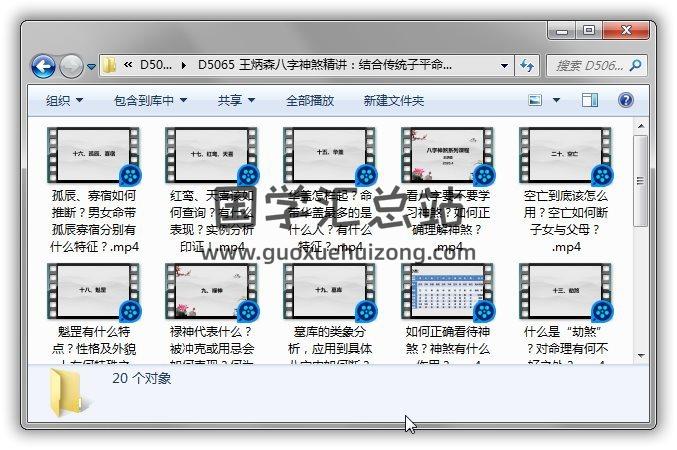The height and width of the screenshot is (450, 677).
Task: Click the scrollbar up arrow
Action: tap(641, 126)
